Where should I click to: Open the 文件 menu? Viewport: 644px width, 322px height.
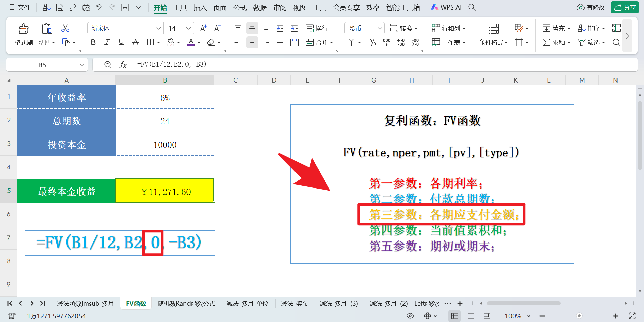point(20,7)
